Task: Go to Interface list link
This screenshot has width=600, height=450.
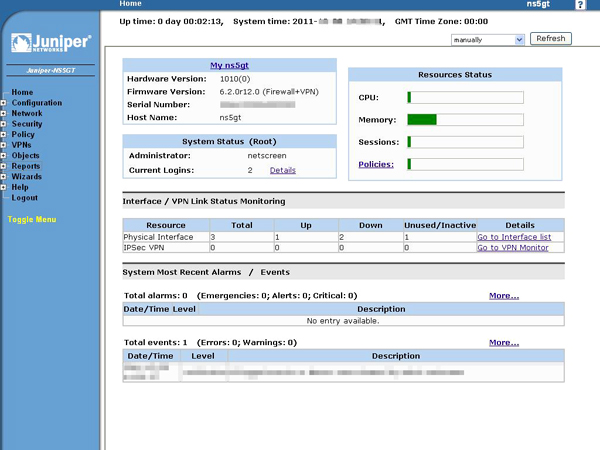Action: coord(514,237)
